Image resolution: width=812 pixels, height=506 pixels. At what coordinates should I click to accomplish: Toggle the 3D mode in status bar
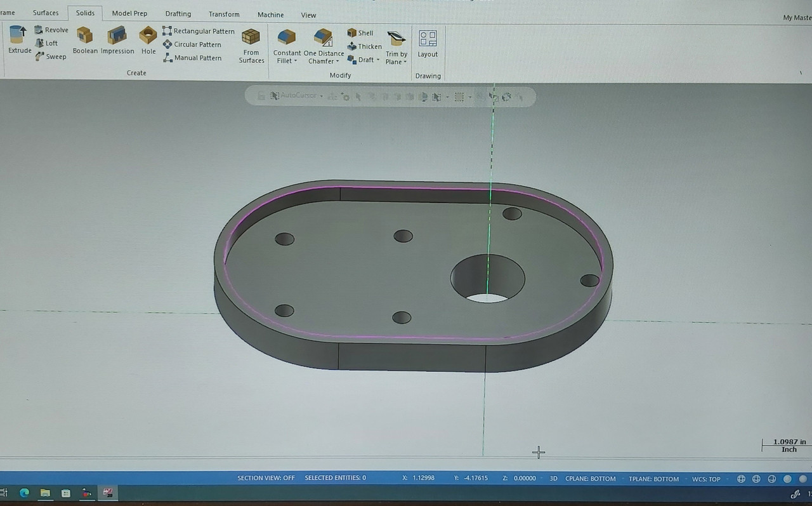tap(553, 479)
